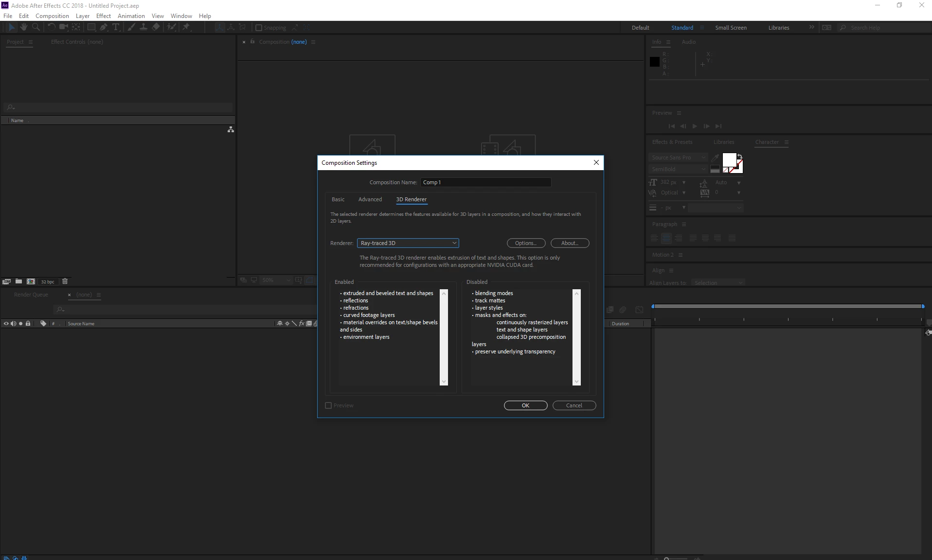Click the 32 bpc color depth button
Viewport: 932px width, 560px height.
coord(48,282)
